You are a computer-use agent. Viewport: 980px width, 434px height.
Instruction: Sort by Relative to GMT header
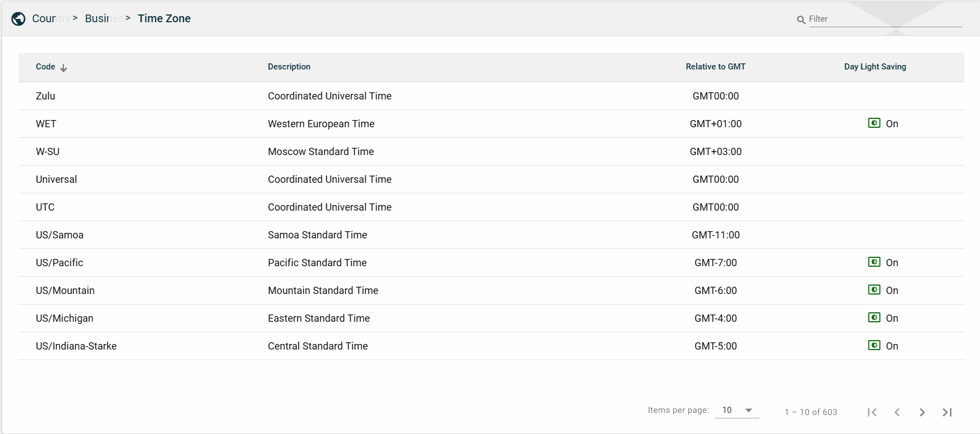click(715, 67)
